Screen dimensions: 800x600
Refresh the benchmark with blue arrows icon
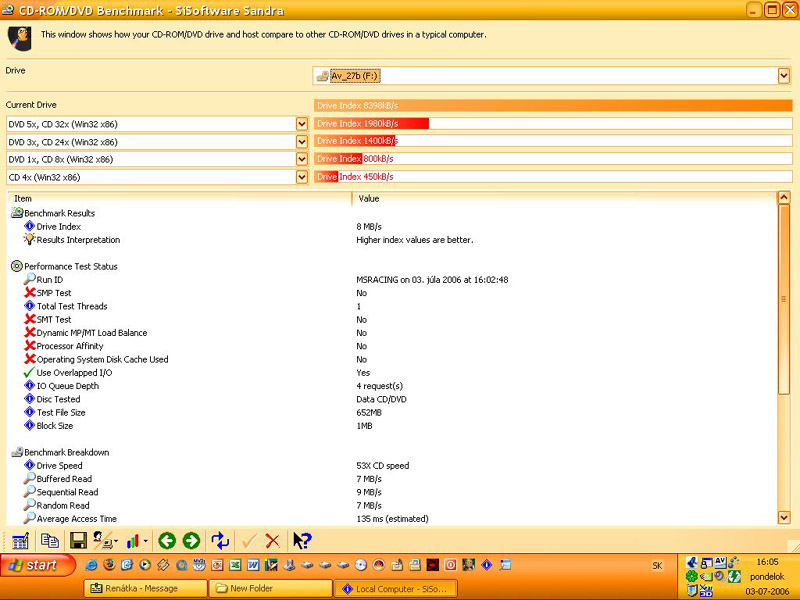click(x=220, y=541)
